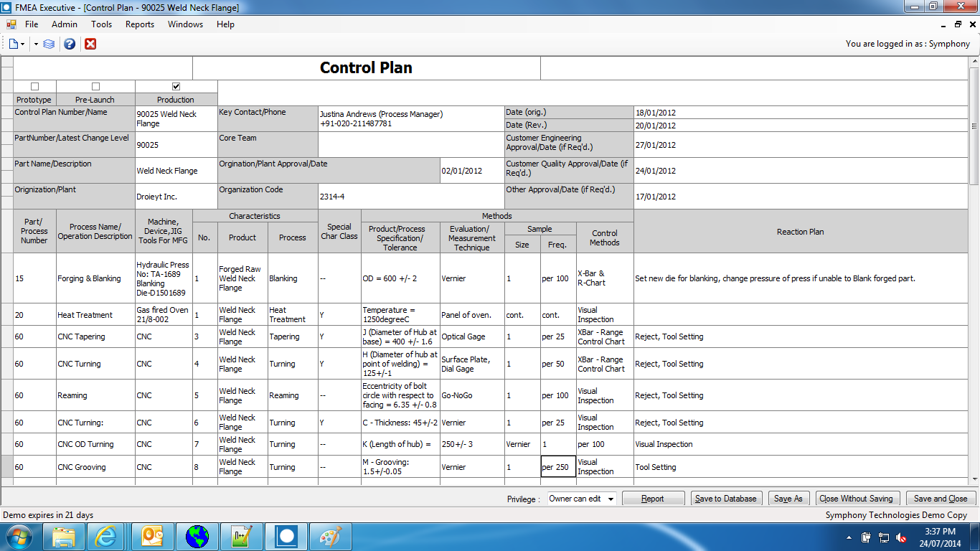Viewport: 980px width, 551px height.
Task: Click the new document icon in toolbar
Action: (x=14, y=44)
